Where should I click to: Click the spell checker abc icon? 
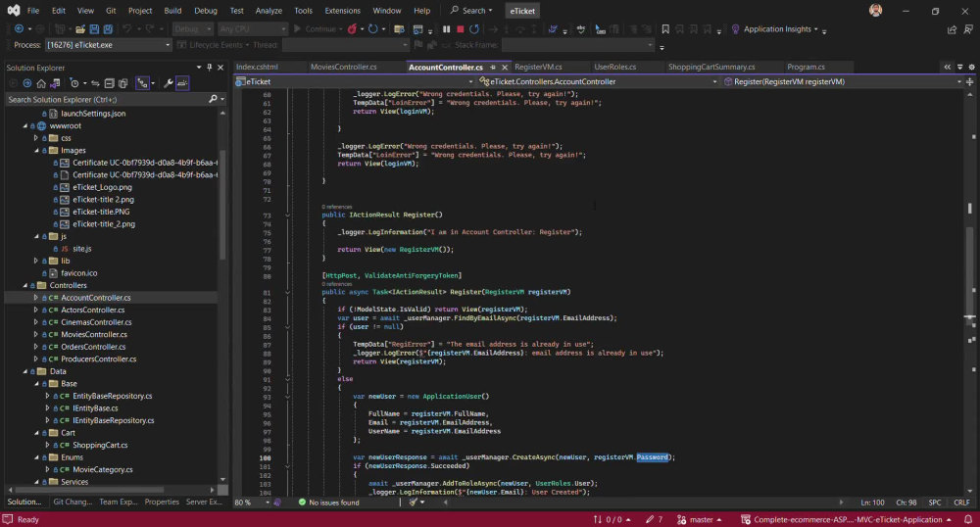[x=581, y=28]
